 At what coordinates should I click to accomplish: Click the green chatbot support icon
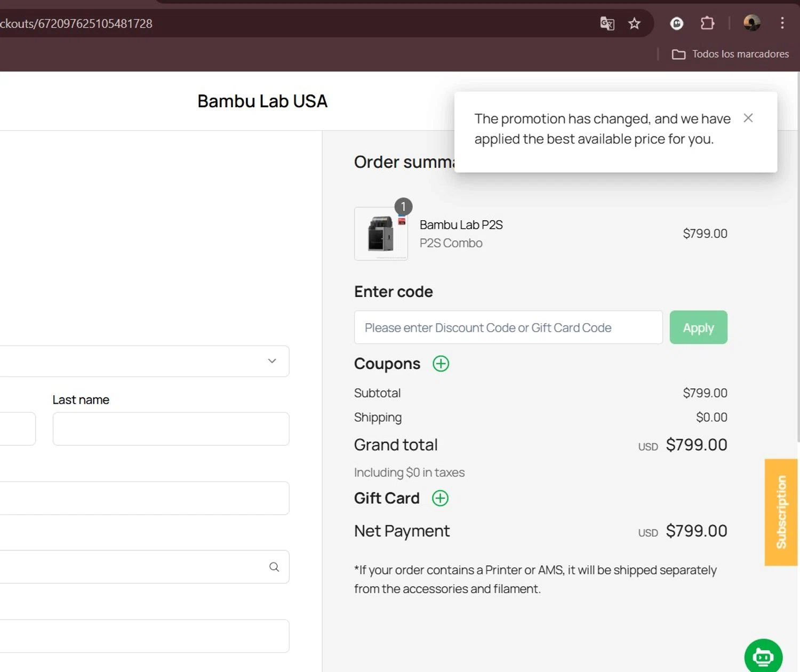763,657
